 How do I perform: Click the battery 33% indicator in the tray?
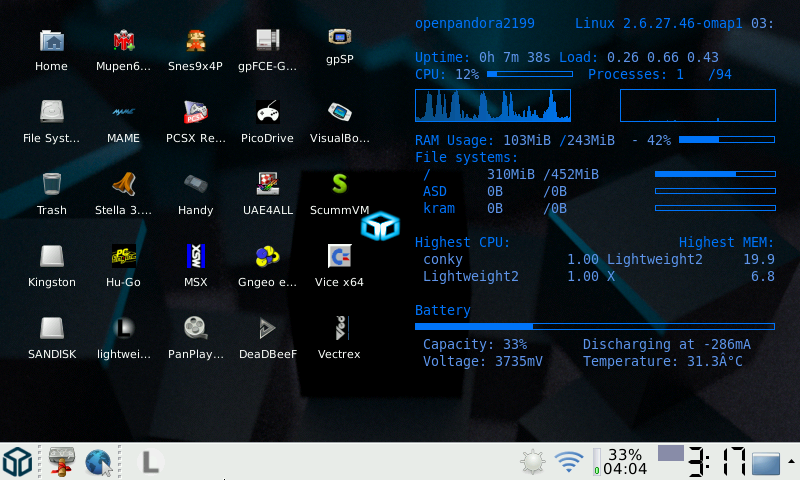(x=620, y=462)
